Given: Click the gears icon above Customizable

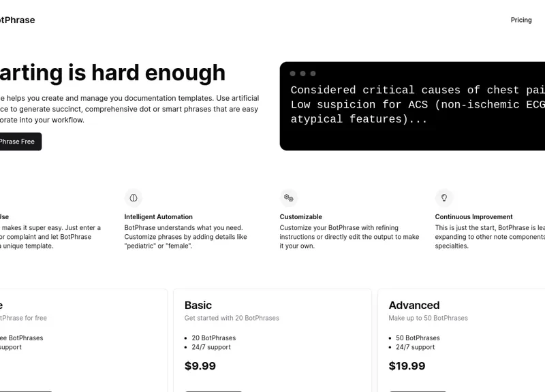Looking at the screenshot, I should 289,198.
